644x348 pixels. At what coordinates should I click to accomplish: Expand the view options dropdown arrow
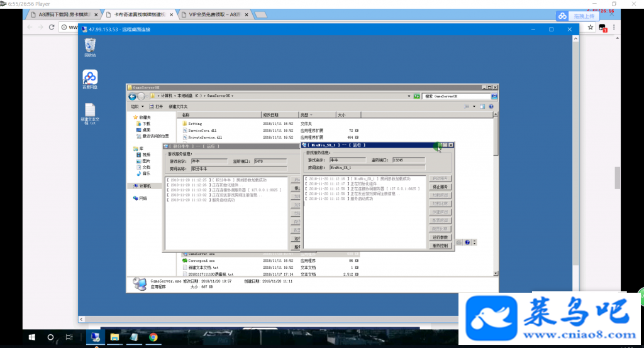(x=474, y=107)
